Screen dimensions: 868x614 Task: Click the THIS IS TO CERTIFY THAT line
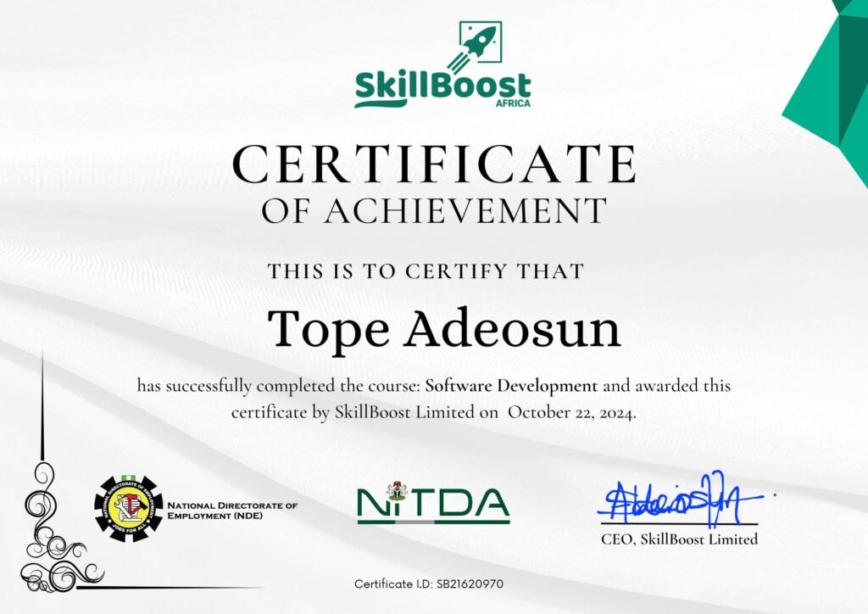point(426,271)
